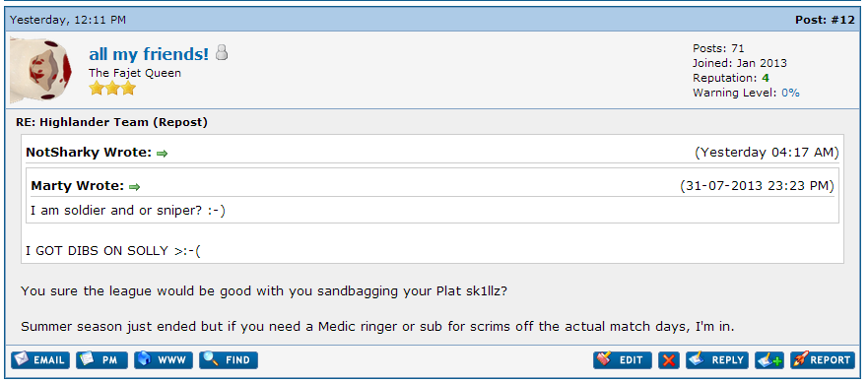Open the poster's WWW website button
868x383 pixels.
pos(164,360)
